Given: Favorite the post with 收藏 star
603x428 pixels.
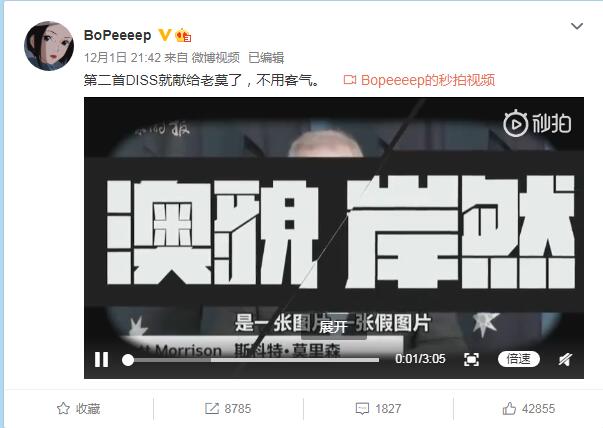Looking at the screenshot, I should (78, 408).
